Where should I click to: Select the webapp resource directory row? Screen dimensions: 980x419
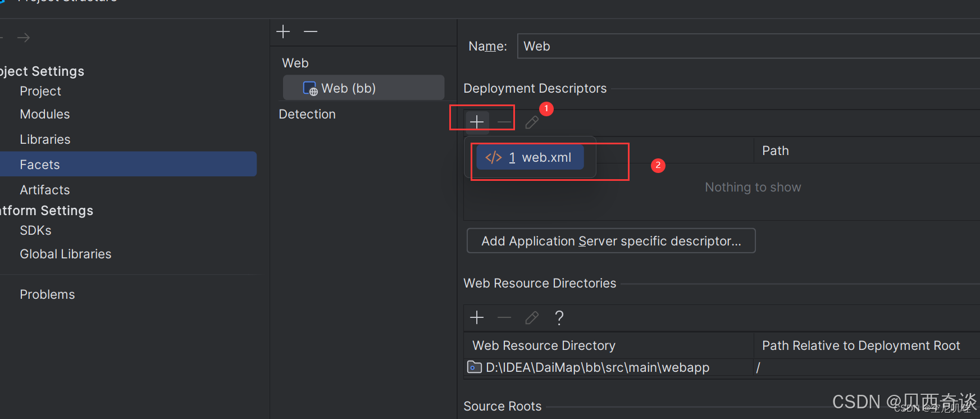click(x=597, y=367)
